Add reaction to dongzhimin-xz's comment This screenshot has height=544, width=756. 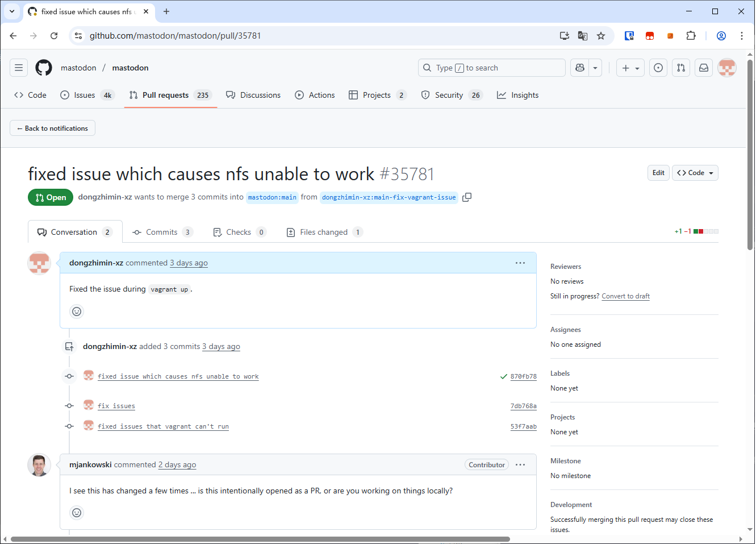pos(77,312)
